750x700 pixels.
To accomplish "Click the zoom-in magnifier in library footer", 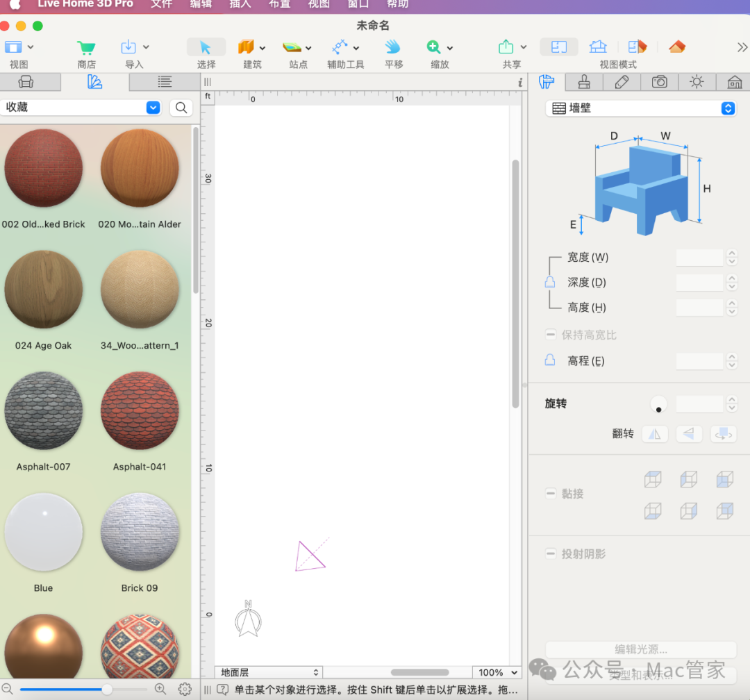I will pyautogui.click(x=160, y=689).
